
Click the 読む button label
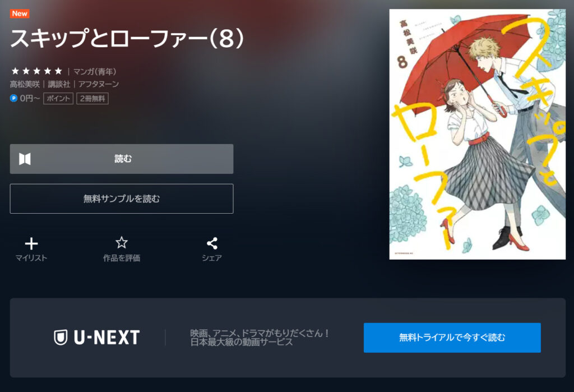tap(123, 159)
